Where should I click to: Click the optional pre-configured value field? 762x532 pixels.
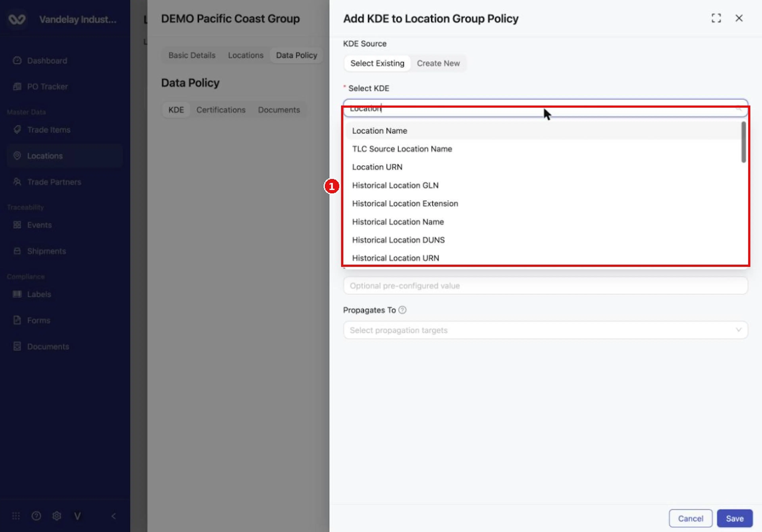click(x=545, y=286)
